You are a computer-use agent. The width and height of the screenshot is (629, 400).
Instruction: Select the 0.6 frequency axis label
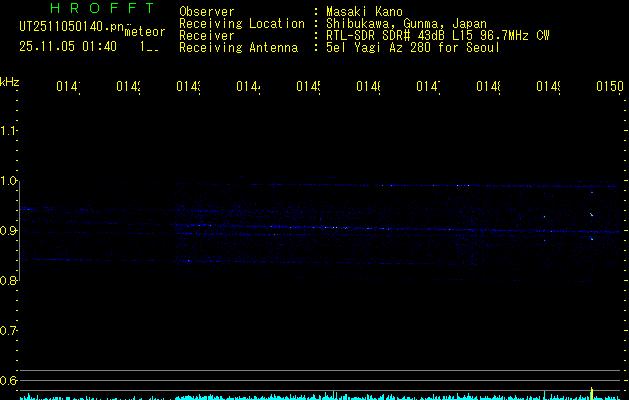10,380
